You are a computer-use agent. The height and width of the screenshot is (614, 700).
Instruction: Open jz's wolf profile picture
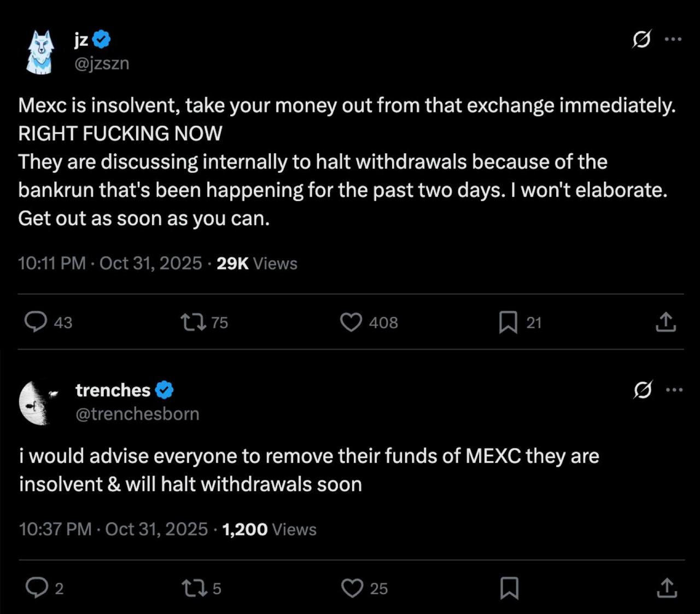click(x=40, y=52)
